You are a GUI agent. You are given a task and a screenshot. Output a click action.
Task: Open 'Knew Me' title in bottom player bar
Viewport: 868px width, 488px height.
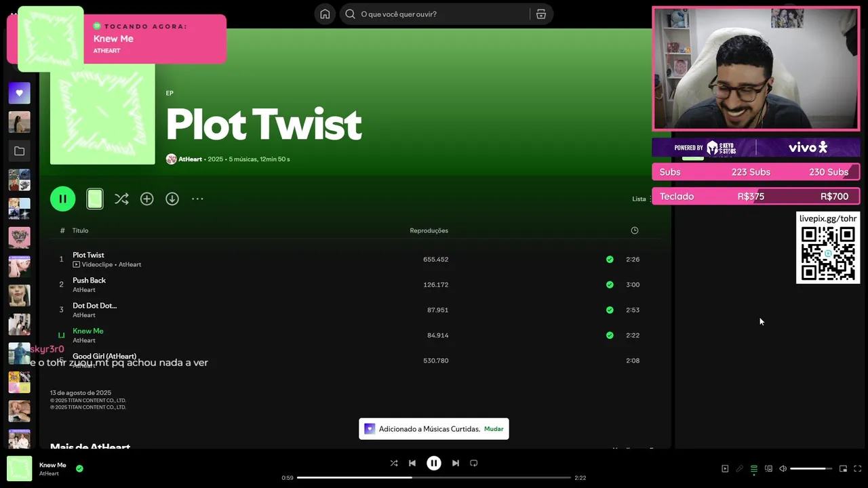(x=53, y=465)
